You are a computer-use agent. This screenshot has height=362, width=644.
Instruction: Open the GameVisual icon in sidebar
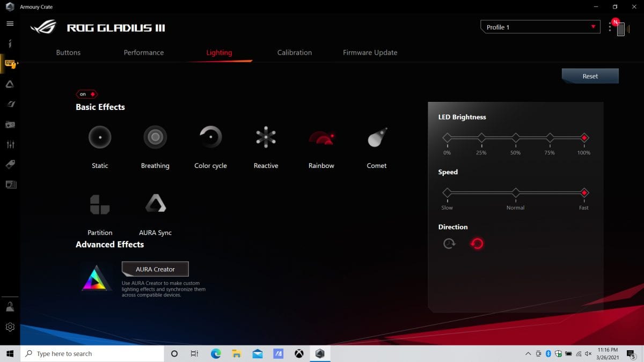[10, 104]
